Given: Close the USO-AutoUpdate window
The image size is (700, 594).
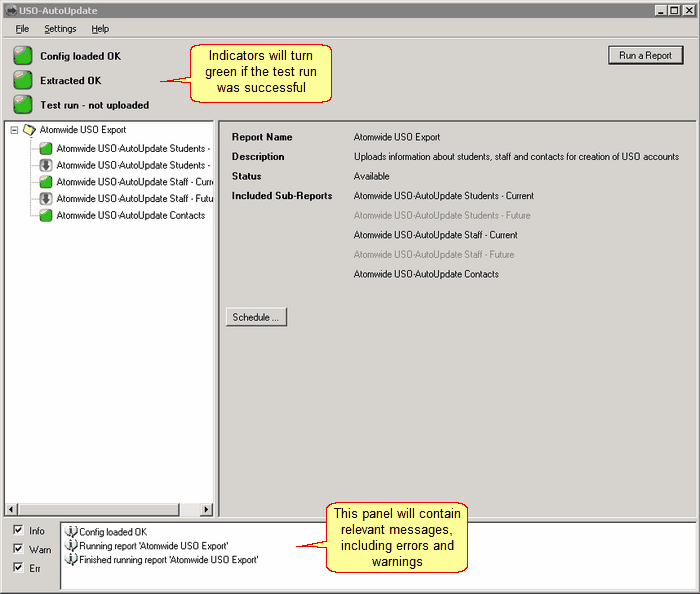Looking at the screenshot, I should [x=689, y=10].
